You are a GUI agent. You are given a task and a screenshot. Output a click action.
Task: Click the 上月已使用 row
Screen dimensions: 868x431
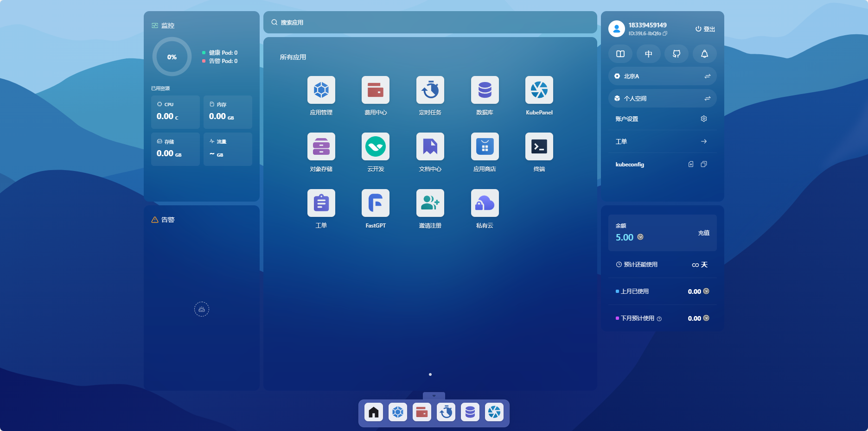click(663, 292)
